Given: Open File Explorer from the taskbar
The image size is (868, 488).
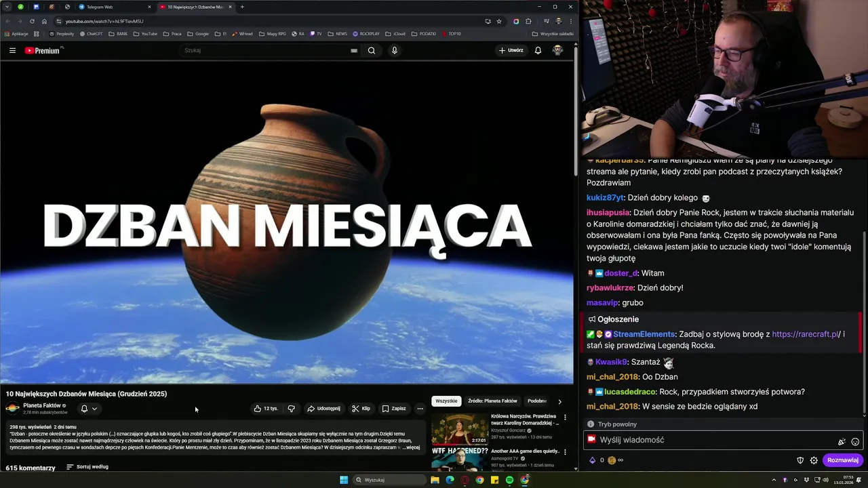Looking at the screenshot, I should click(435, 480).
